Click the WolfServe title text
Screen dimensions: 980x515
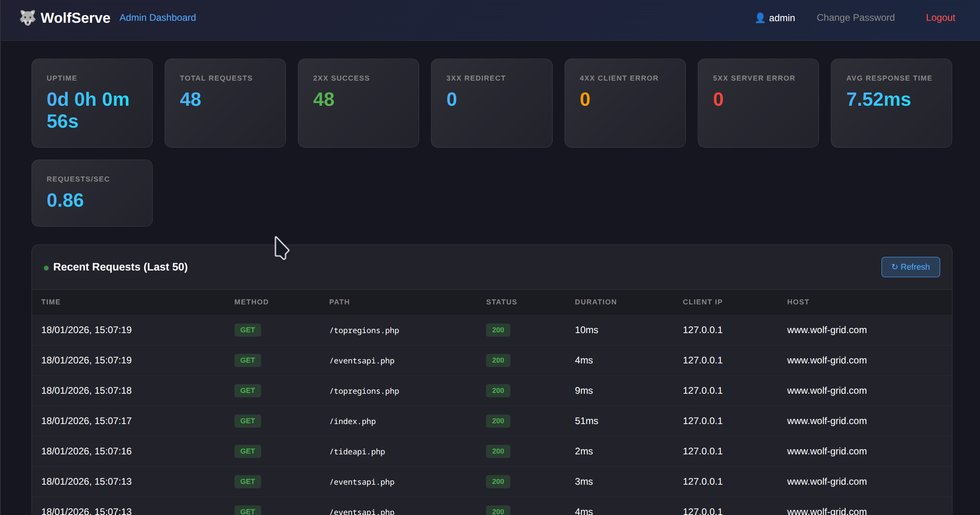tap(75, 18)
